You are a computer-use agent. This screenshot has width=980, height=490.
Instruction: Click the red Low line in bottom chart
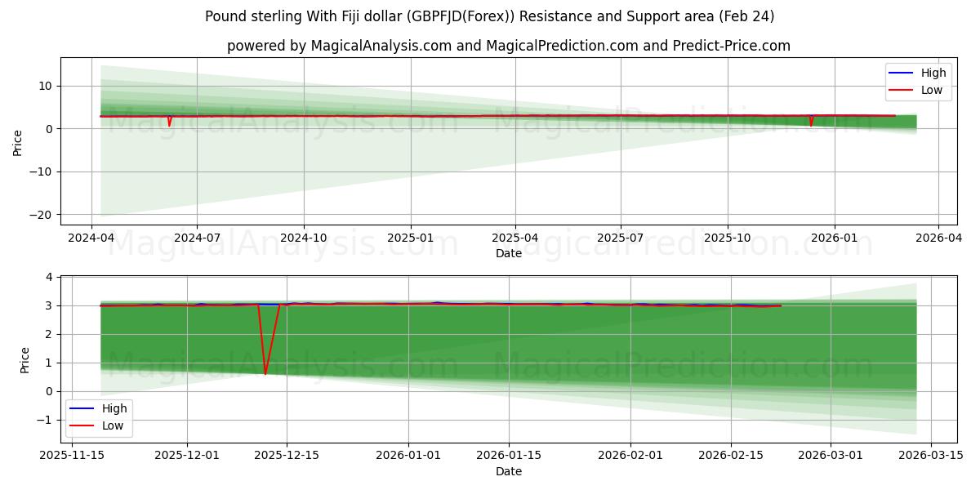click(x=408, y=304)
